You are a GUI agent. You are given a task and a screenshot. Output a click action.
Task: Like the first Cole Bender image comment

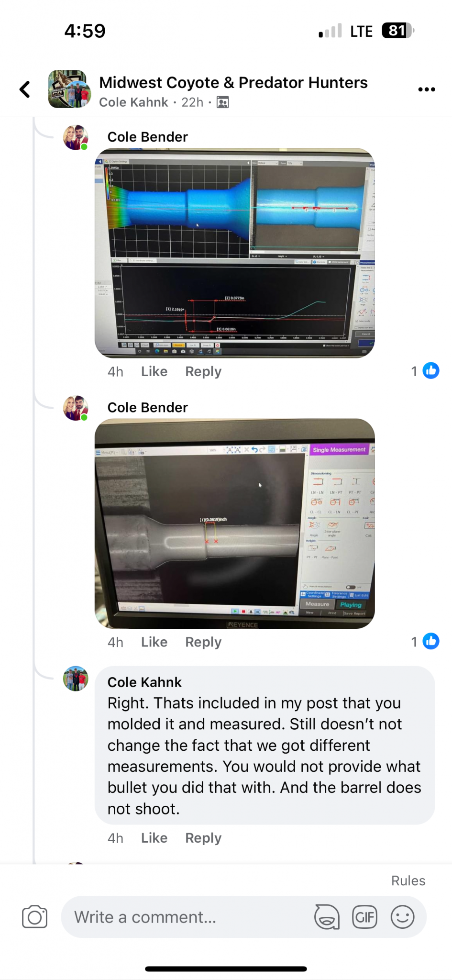click(154, 371)
